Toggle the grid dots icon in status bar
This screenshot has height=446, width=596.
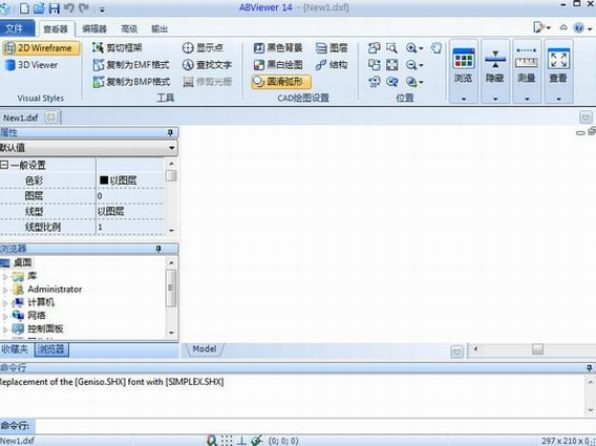[x=227, y=440]
